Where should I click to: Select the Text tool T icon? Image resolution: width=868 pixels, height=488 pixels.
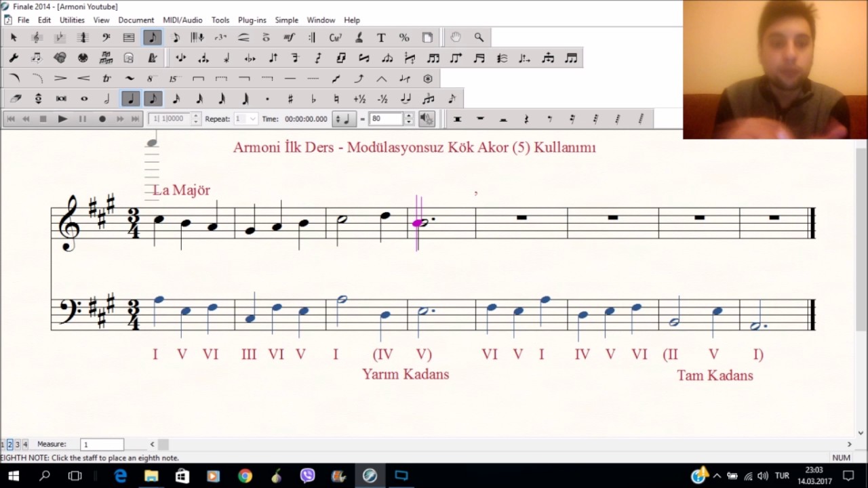[381, 37]
